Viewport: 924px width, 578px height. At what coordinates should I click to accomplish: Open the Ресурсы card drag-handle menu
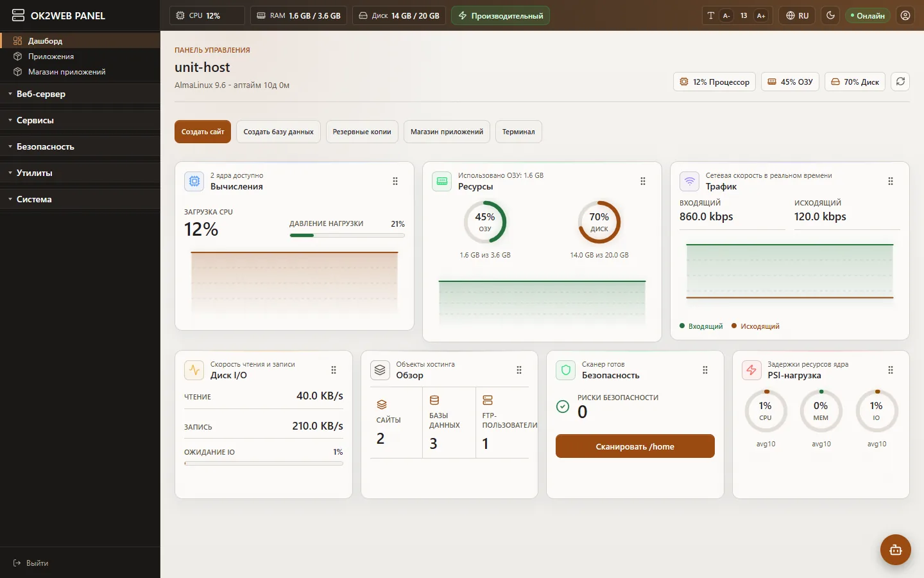pyautogui.click(x=643, y=181)
